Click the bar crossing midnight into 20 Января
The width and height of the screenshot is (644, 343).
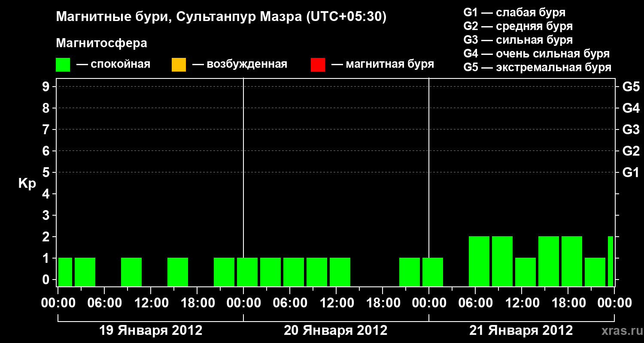(247, 272)
